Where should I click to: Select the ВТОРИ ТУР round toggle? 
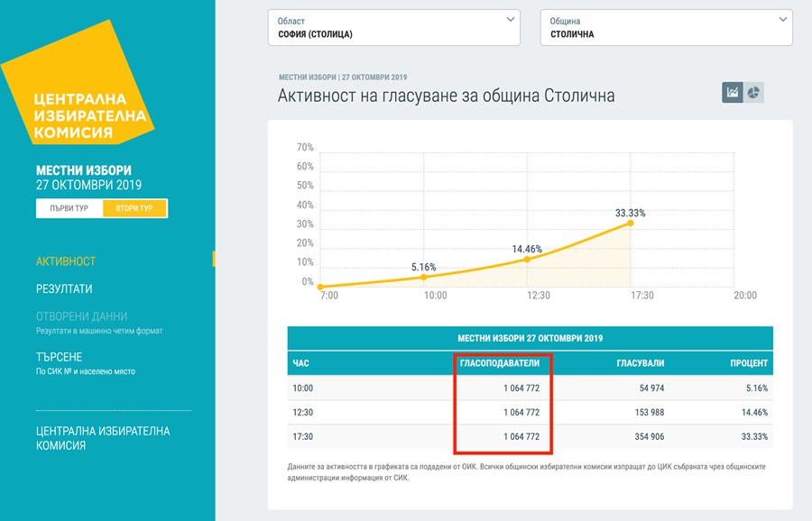click(x=134, y=208)
